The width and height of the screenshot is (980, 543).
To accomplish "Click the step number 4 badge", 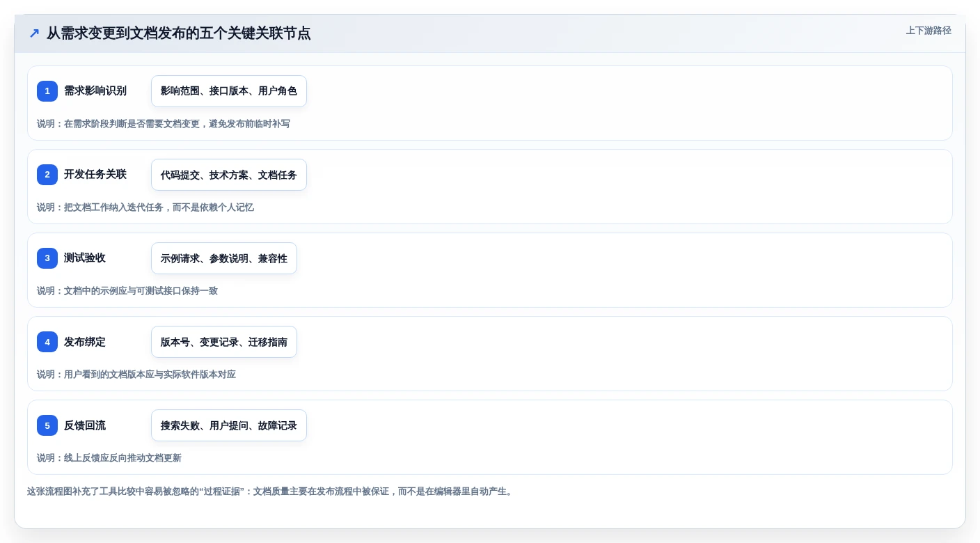I will tap(47, 342).
